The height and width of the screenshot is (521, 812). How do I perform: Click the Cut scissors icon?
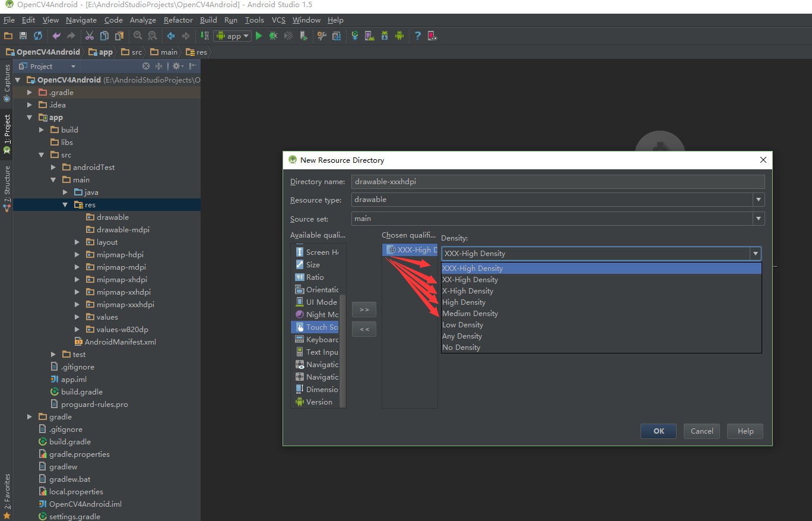click(x=90, y=36)
